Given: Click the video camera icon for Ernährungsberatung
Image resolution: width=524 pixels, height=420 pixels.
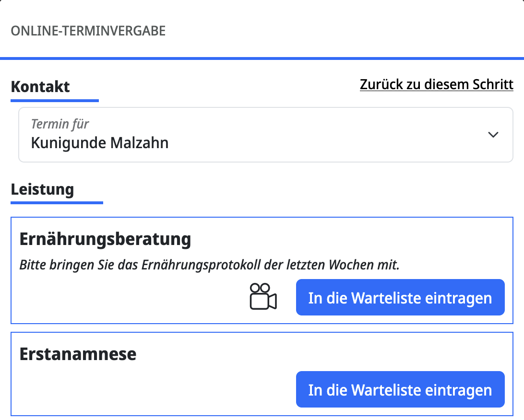Looking at the screenshot, I should point(263,297).
